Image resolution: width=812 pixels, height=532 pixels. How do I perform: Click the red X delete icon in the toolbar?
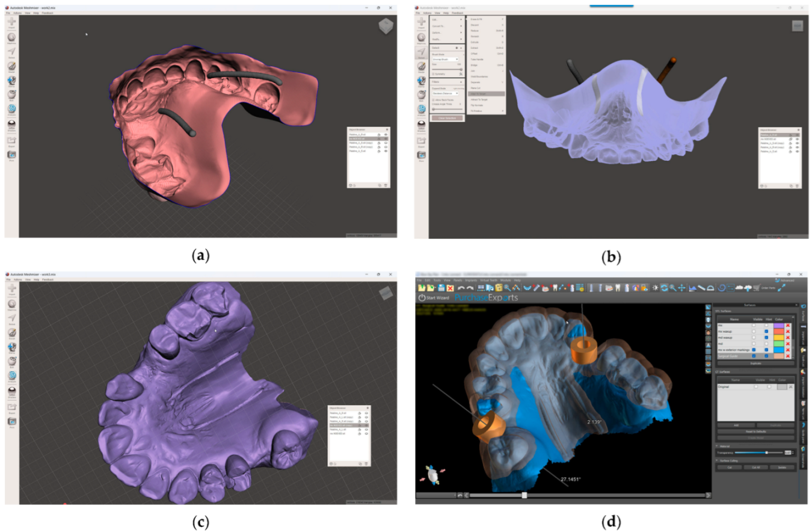(449, 288)
